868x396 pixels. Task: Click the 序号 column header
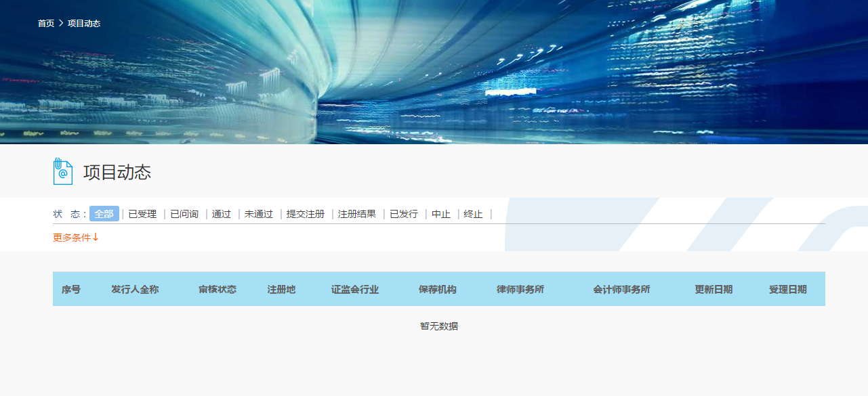[x=71, y=289]
